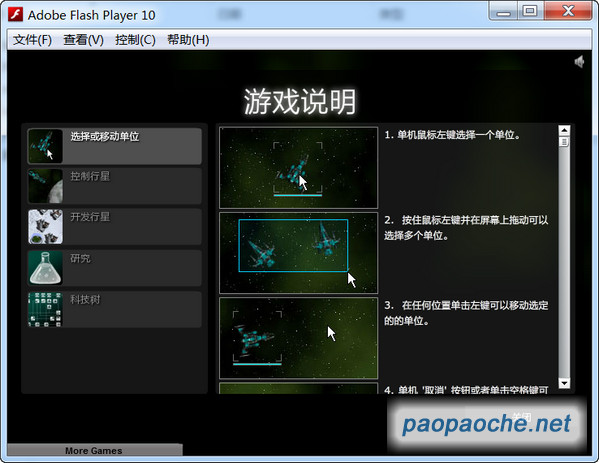
Task: Select the 控制行星 topic label
Action: click(x=90, y=176)
